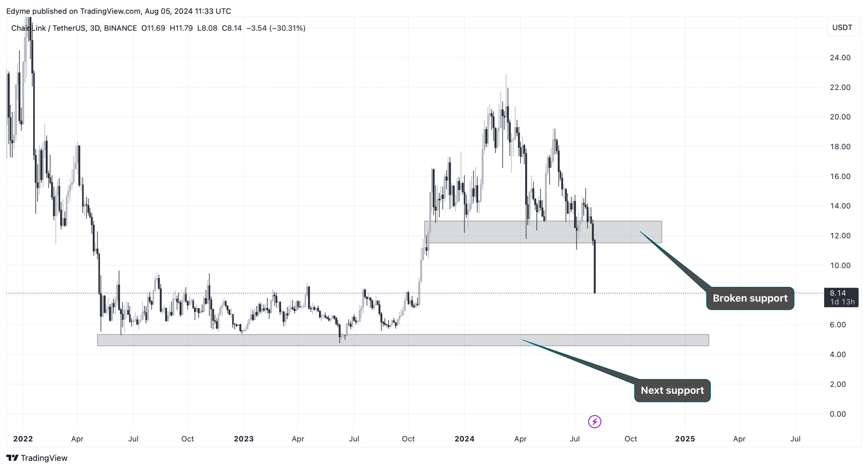This screenshot has width=868, height=469.
Task: Click the 2023 time axis label
Action: pyautogui.click(x=244, y=439)
